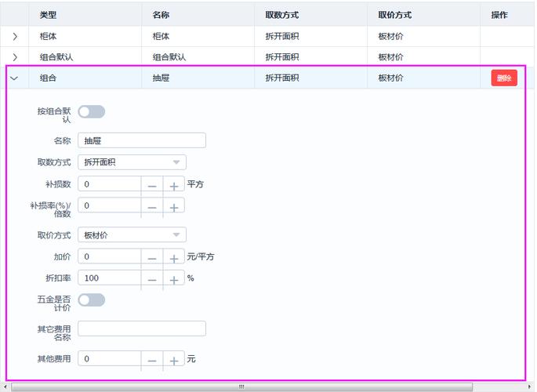Viewport: 537px width, 392px height.
Task: Open the 取数方式 dropdown showing 拆开面积
Action: tap(132, 162)
